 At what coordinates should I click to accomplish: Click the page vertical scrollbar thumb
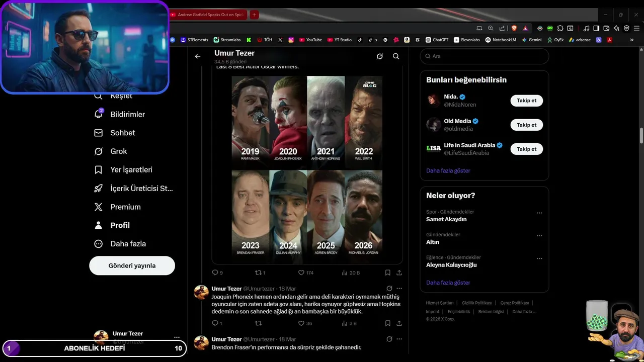coord(641,135)
